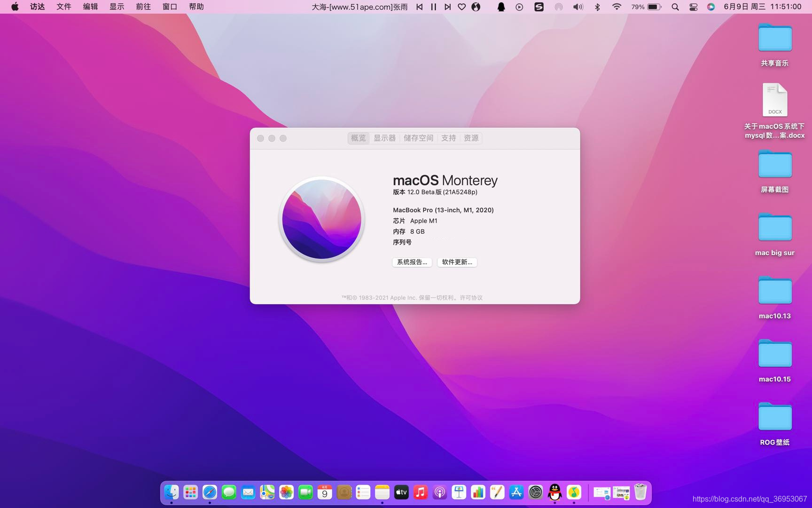The height and width of the screenshot is (508, 812).
Task: Open the 访达 menu
Action: coord(38,7)
